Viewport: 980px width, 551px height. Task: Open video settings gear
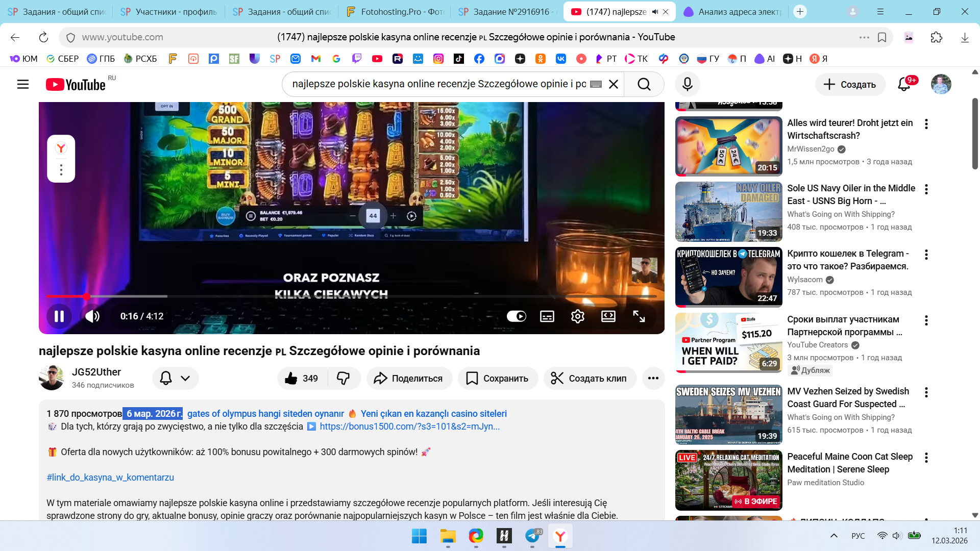(x=577, y=316)
